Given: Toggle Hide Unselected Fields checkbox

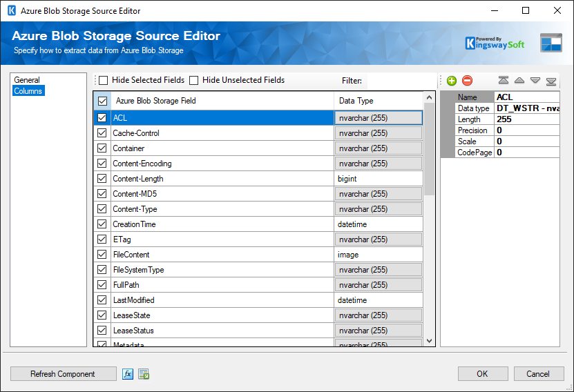Looking at the screenshot, I should (193, 80).
